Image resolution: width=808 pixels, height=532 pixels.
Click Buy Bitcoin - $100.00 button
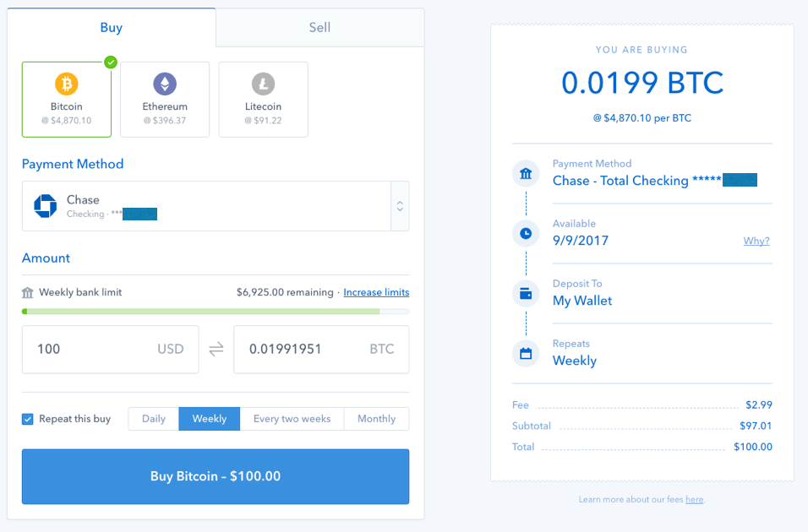coord(216,476)
